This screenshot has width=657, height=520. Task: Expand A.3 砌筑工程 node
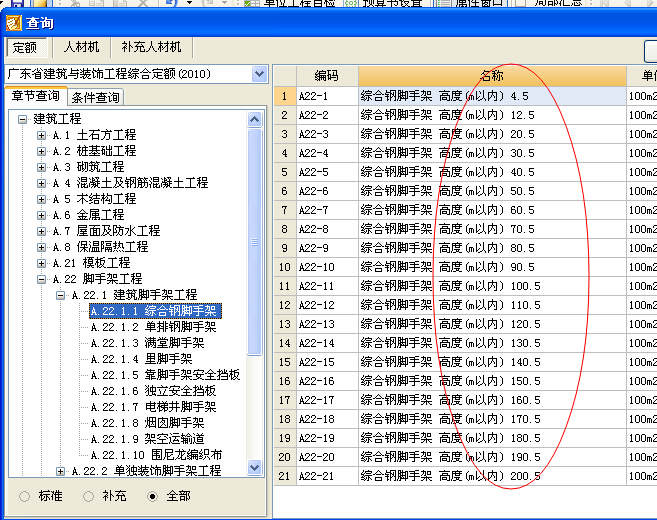[41, 167]
